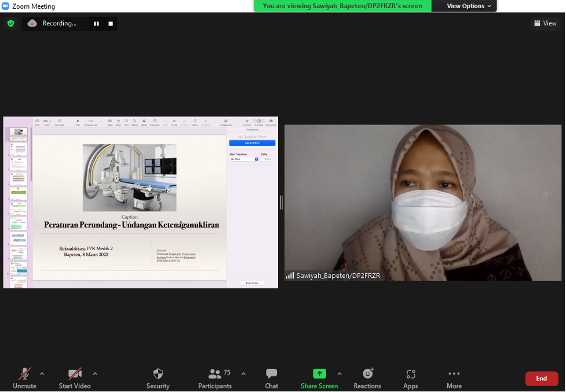Stop the recording
The image size is (566, 392).
[x=111, y=23]
